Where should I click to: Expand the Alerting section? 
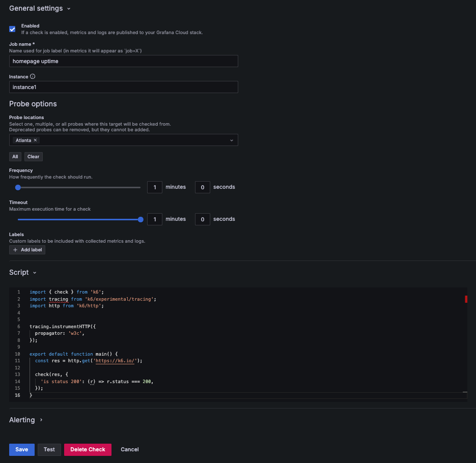coord(41,420)
